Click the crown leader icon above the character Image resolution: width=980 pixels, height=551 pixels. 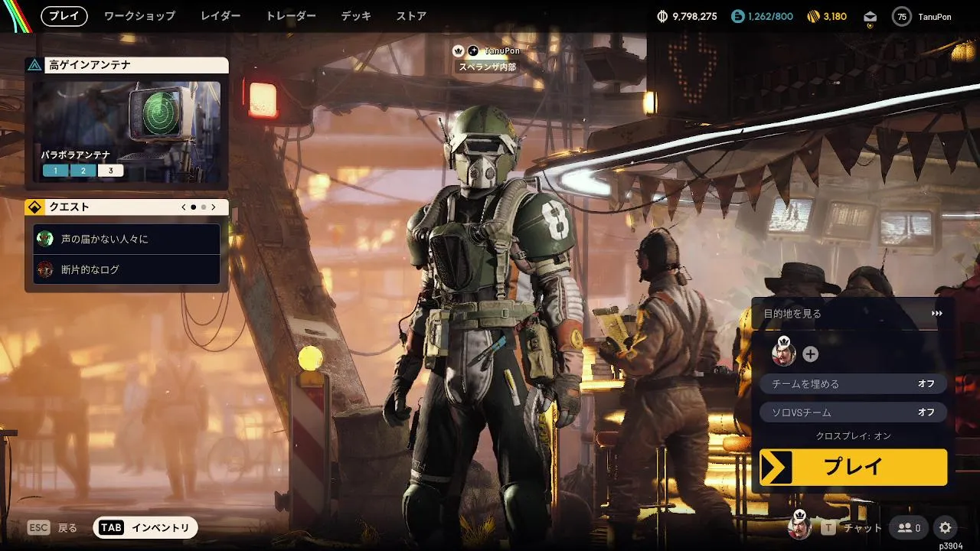(x=459, y=51)
